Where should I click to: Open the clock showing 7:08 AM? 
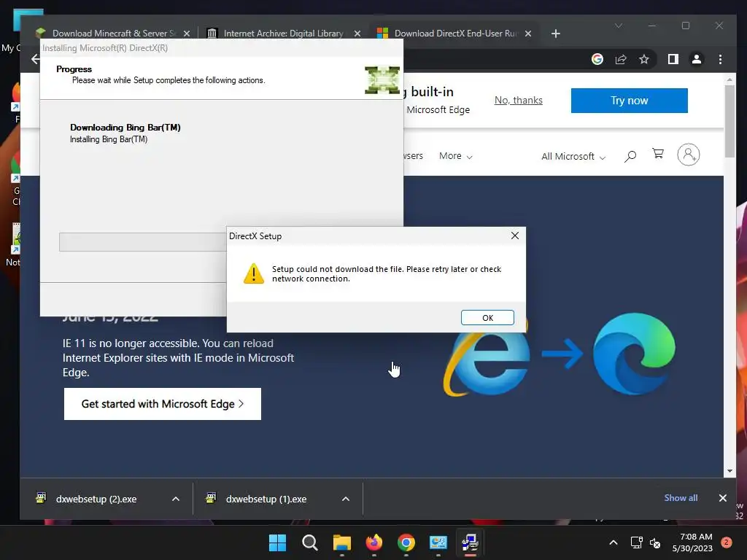click(x=692, y=542)
